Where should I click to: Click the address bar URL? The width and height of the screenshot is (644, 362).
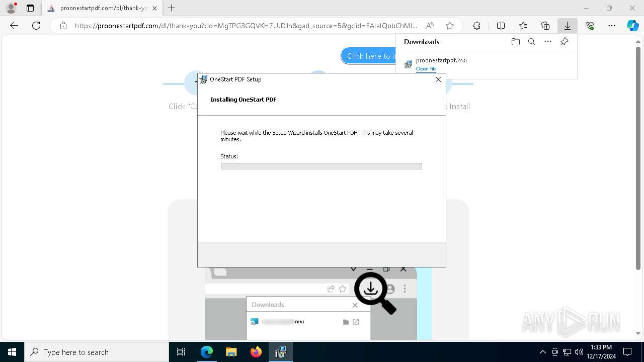pos(246,26)
